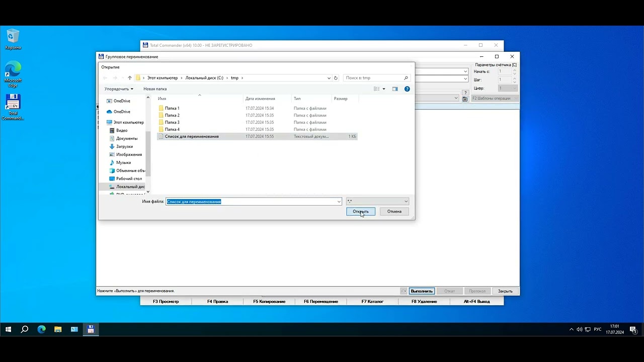The width and height of the screenshot is (644, 362).
Task: Open Рабочий стол in navigation pane
Action: [126, 178]
